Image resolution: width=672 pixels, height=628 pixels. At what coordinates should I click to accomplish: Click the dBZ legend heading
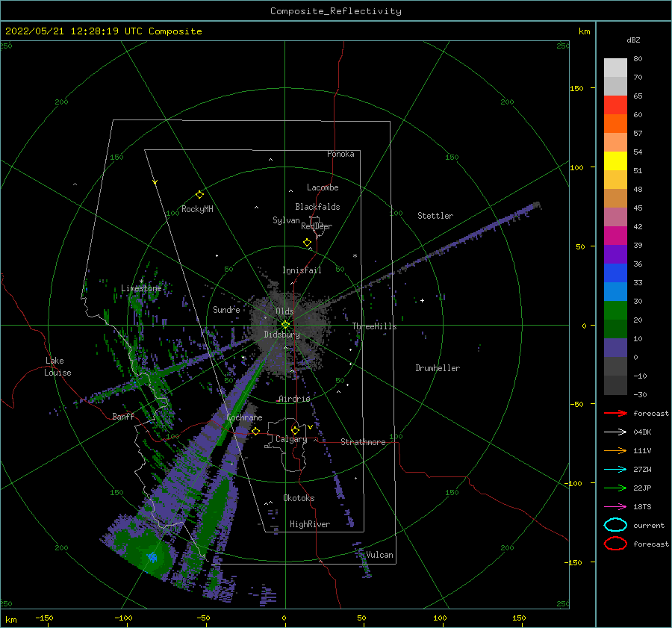(x=633, y=40)
